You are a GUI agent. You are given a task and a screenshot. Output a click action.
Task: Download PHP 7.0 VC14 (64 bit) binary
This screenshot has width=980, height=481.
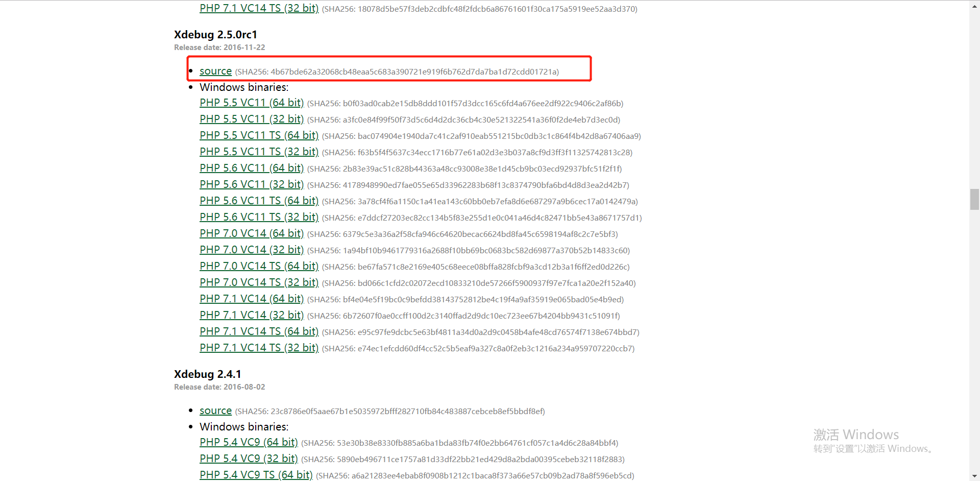(252, 233)
